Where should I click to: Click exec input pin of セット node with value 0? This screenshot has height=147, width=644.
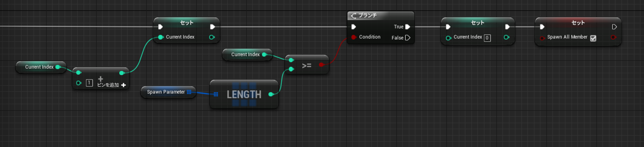pyautogui.click(x=448, y=27)
